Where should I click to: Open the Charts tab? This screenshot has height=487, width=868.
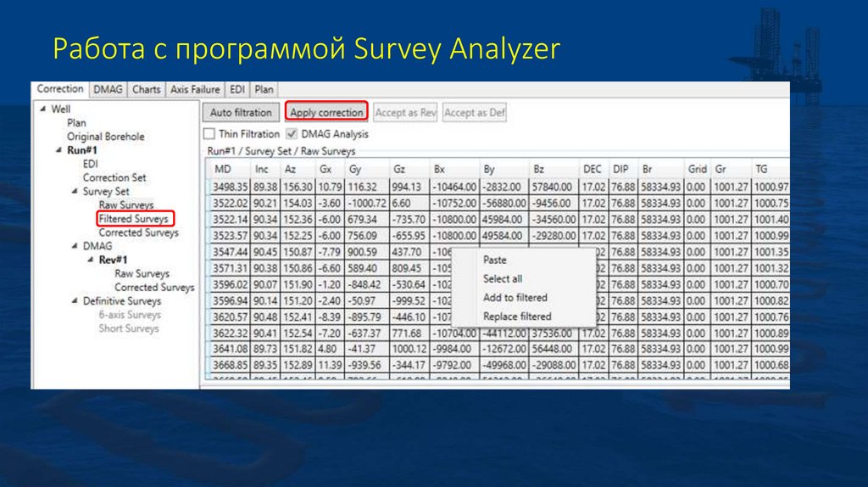click(x=146, y=89)
